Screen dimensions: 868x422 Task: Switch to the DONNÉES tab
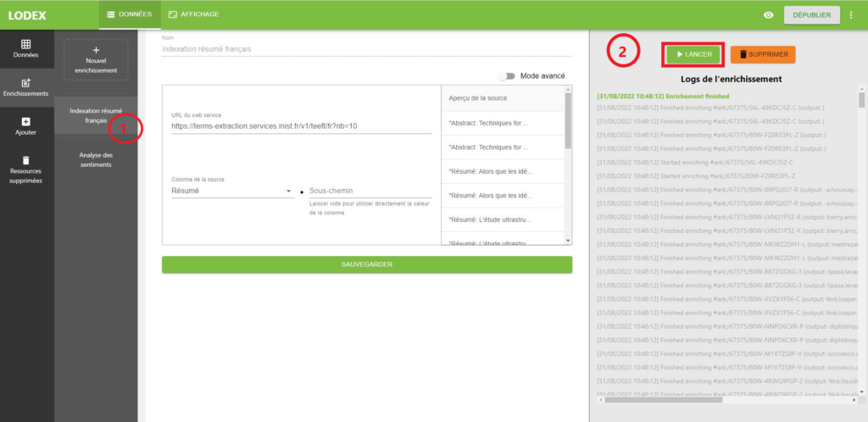point(130,14)
